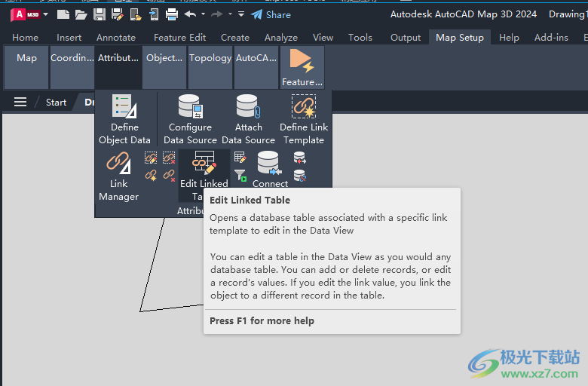Click the table with pencil small icon

tap(240, 157)
